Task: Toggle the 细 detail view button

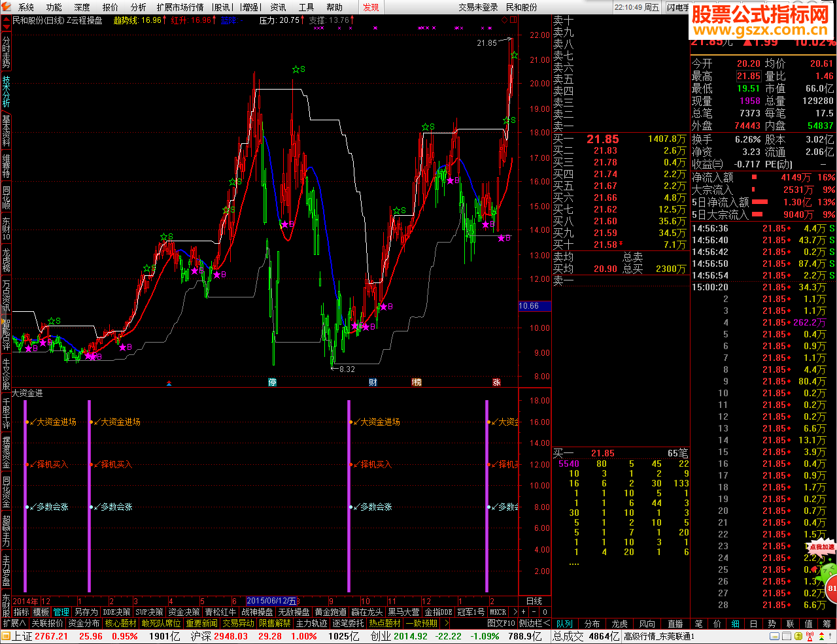Action: (x=735, y=624)
